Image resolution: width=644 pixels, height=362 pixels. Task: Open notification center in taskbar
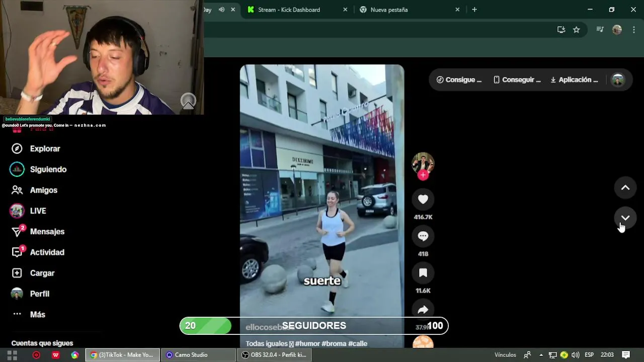click(x=626, y=355)
